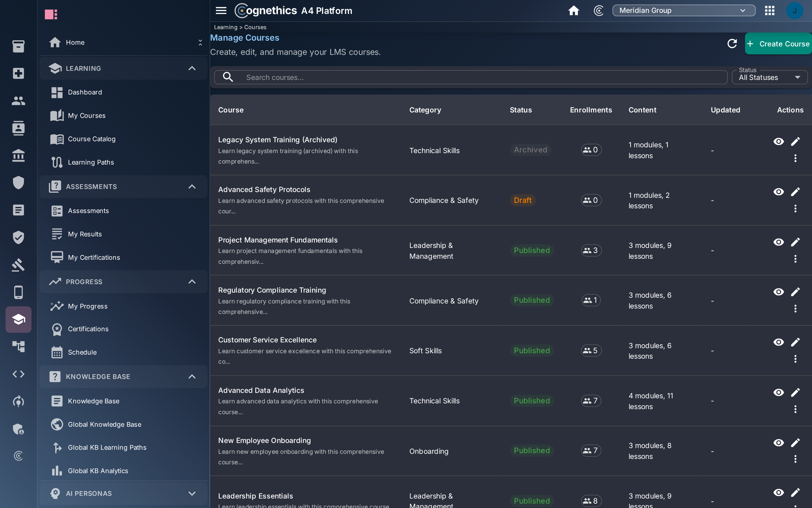Click the Draft status badge
The image size is (812, 508).
coord(522,200)
